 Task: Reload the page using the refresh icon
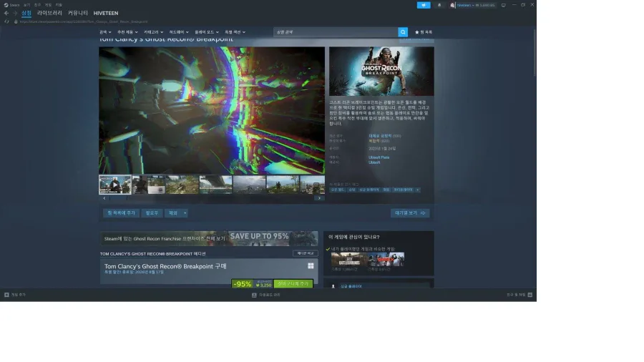tap(6, 21)
